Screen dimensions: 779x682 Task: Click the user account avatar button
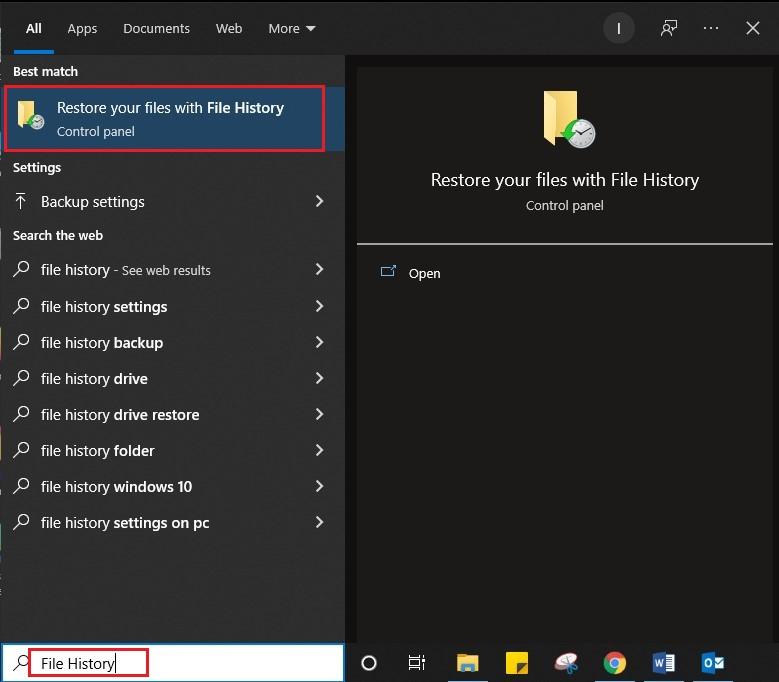coord(619,28)
